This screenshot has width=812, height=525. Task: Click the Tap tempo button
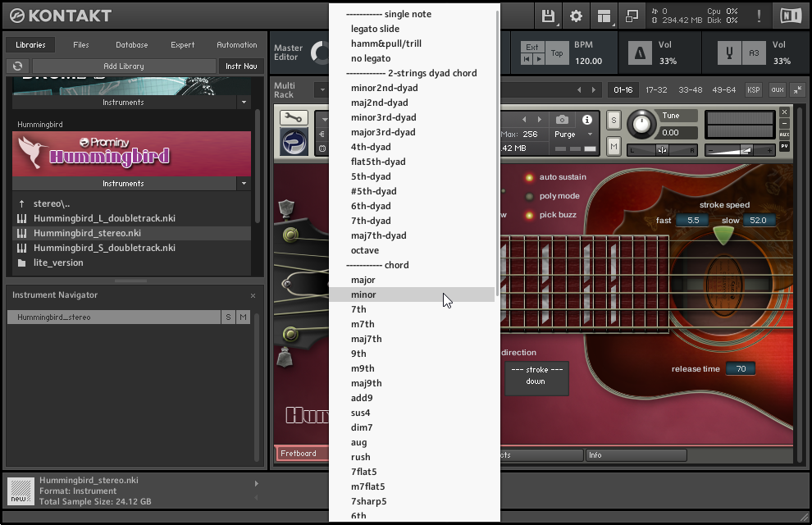(x=557, y=52)
